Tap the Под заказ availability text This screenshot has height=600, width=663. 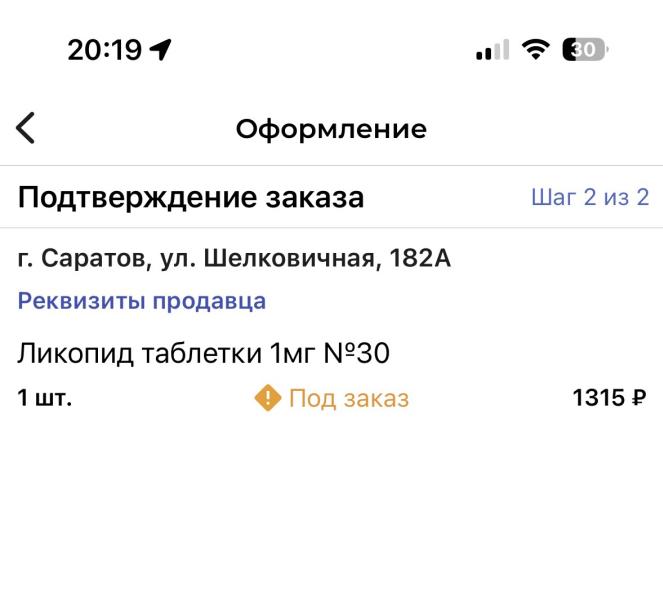349,399
